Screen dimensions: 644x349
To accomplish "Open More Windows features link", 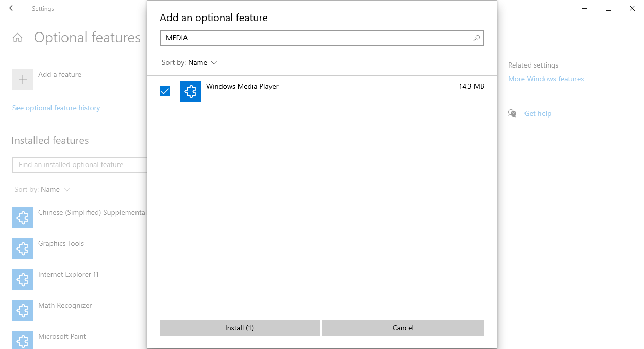I will coord(546,79).
